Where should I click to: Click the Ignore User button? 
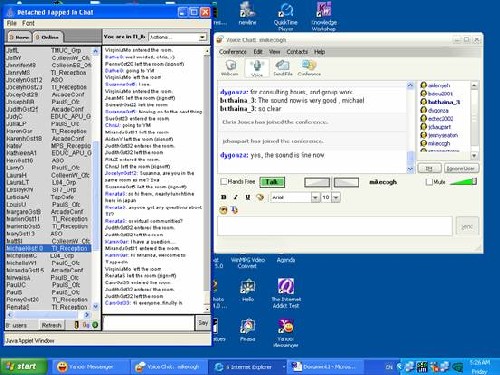pos(461,168)
